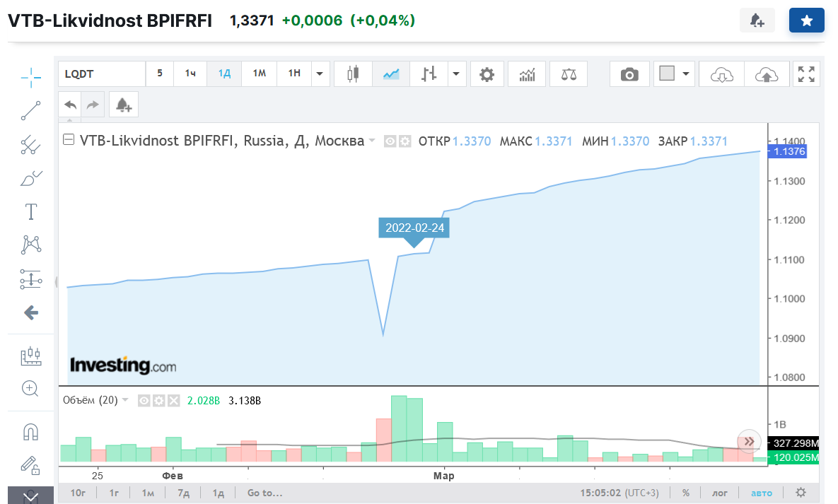Open chart style dropdown arrow

pyautogui.click(x=456, y=74)
